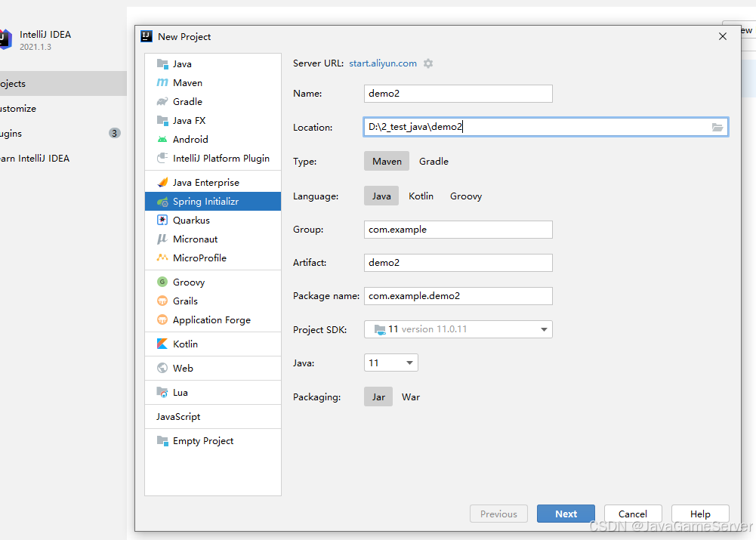Open the Java version dropdown
This screenshot has height=540, width=756.
tap(391, 363)
